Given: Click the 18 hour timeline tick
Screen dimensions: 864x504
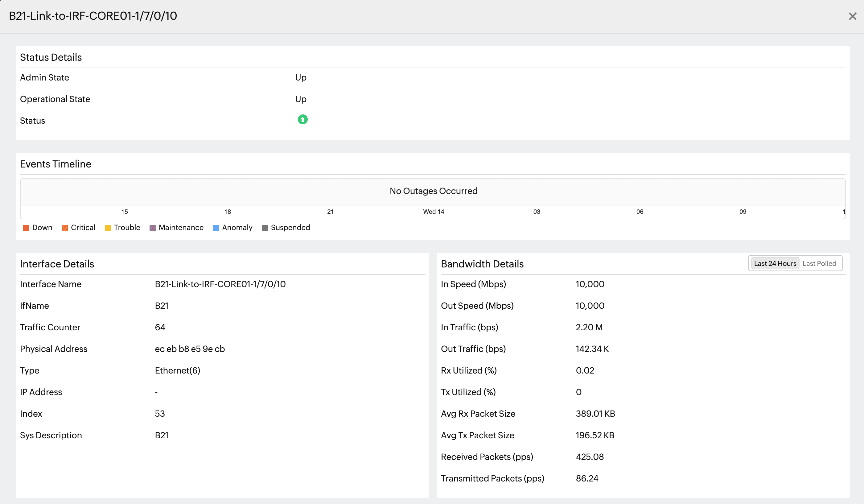Looking at the screenshot, I should [228, 212].
